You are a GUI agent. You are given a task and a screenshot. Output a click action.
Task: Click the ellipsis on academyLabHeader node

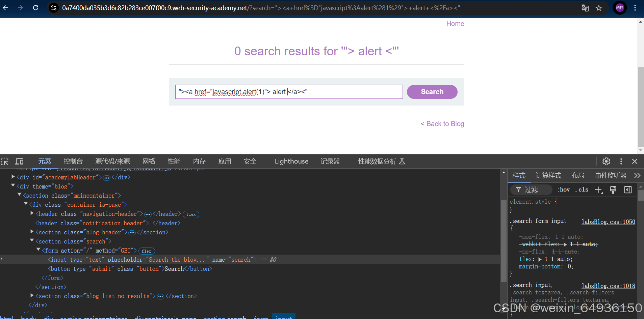[107, 178]
